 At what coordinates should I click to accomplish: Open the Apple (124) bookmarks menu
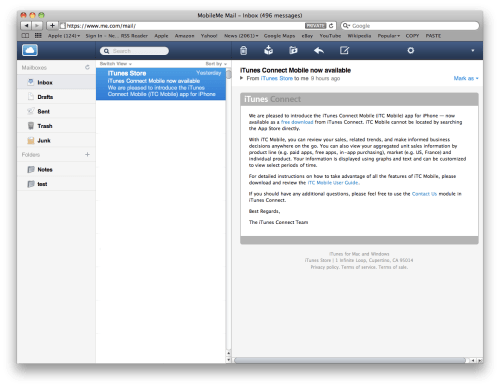point(64,36)
